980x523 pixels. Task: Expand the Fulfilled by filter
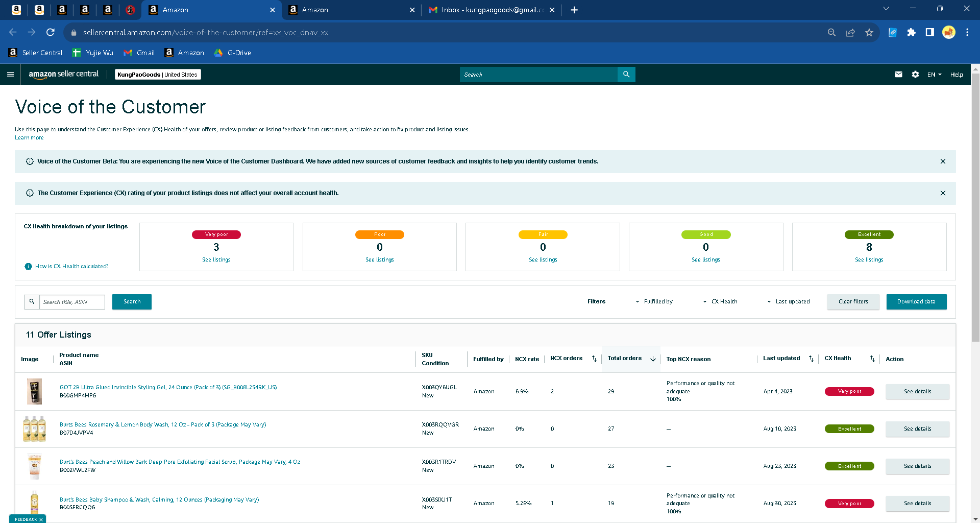click(x=654, y=302)
